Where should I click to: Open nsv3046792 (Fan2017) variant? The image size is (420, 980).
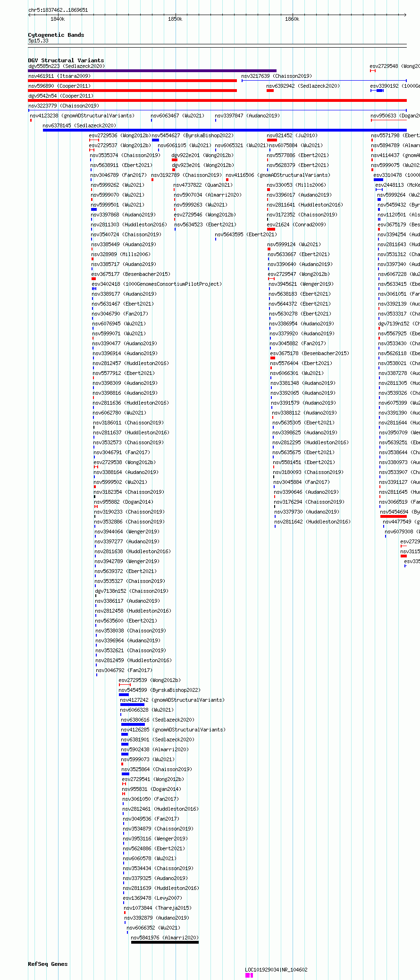[x=125, y=670]
